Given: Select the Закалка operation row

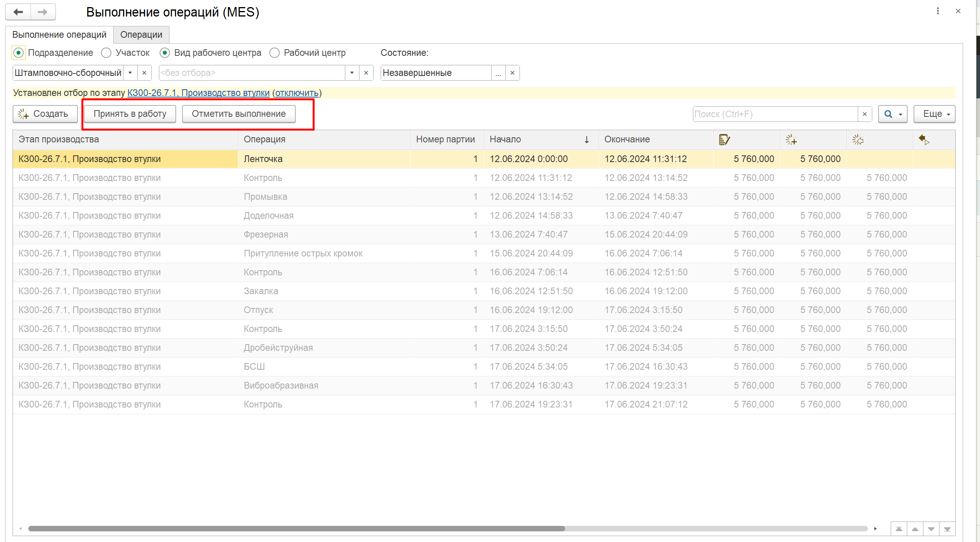Looking at the screenshot, I should pyautogui.click(x=484, y=291).
